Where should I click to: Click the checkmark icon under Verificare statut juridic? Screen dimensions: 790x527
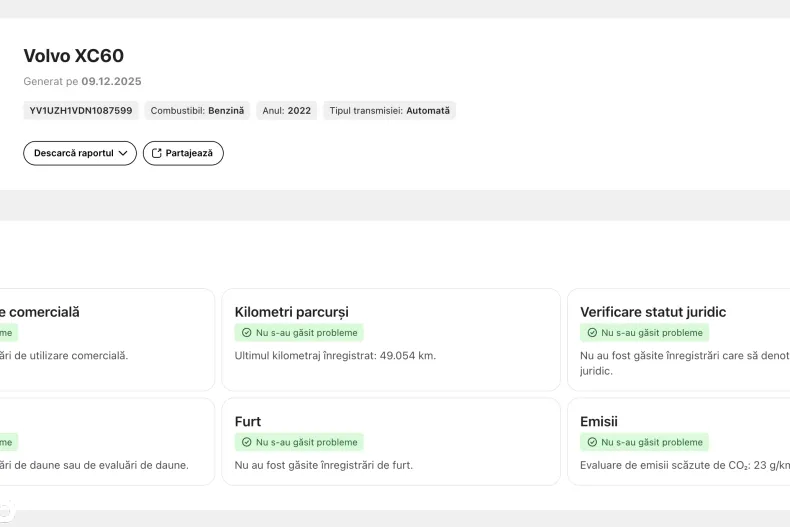click(592, 332)
